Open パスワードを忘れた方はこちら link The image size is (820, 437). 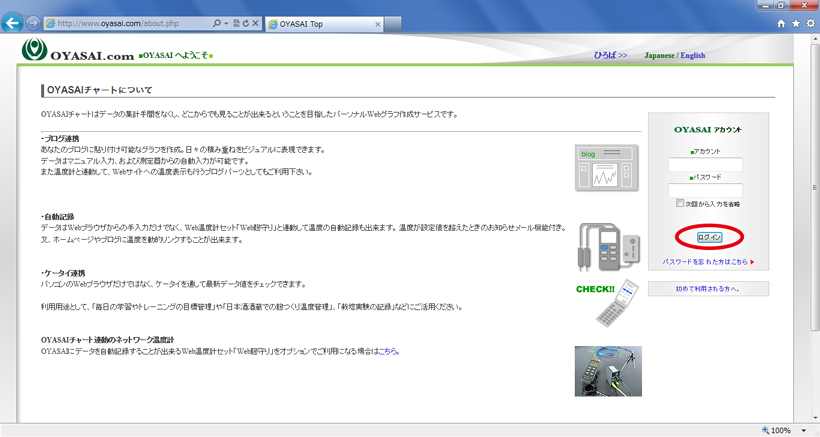705,262
